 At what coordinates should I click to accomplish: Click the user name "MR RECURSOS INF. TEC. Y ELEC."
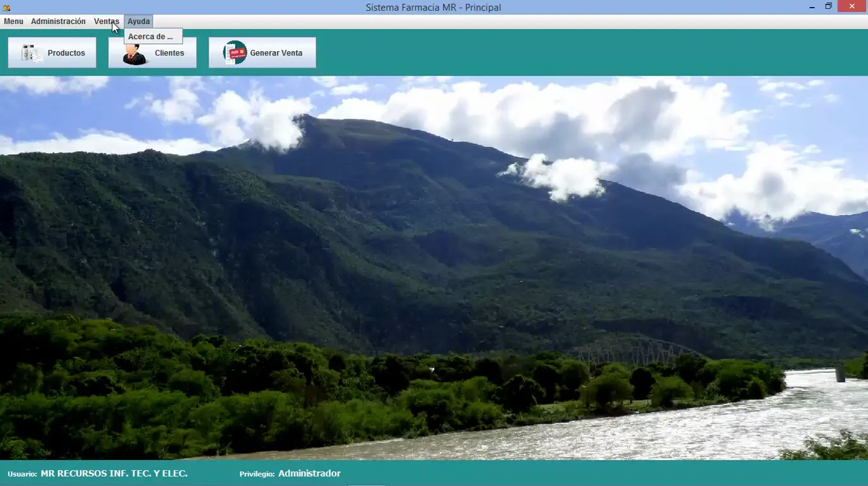tap(114, 473)
